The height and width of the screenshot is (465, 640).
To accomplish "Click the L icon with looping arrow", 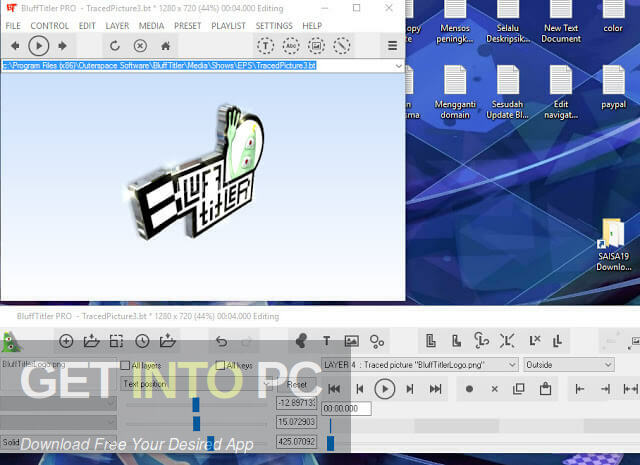I will tap(482, 340).
